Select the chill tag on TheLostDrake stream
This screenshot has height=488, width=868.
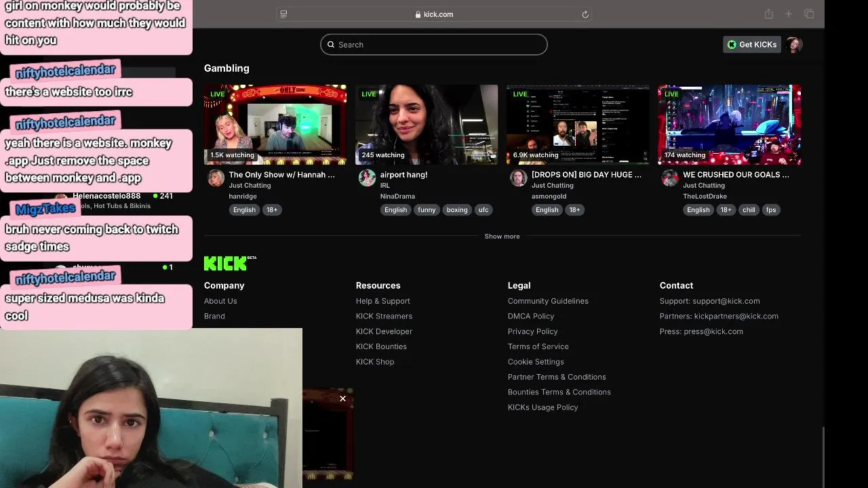(749, 210)
